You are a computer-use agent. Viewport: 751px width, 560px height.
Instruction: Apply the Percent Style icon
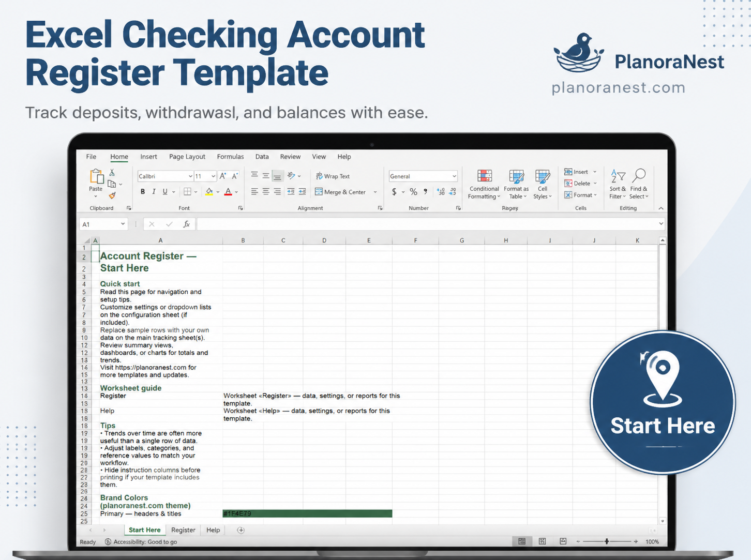click(x=413, y=192)
